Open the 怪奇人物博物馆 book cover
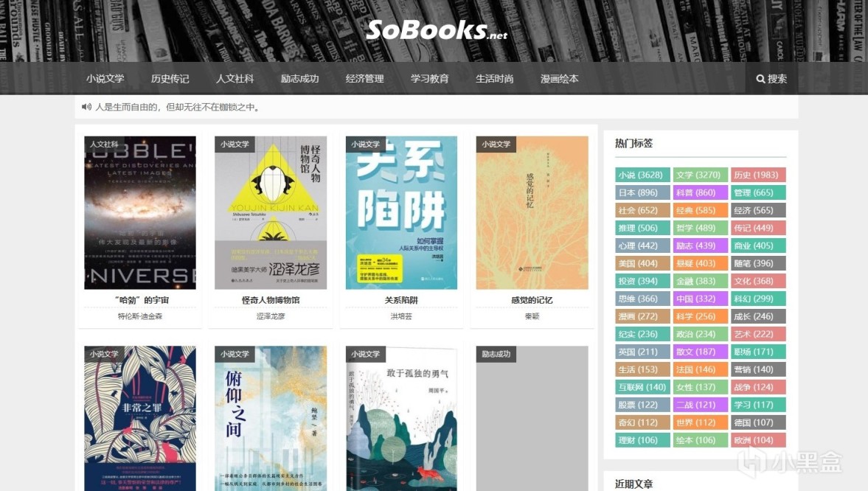Viewport: 868px width, 491px height. [271, 212]
